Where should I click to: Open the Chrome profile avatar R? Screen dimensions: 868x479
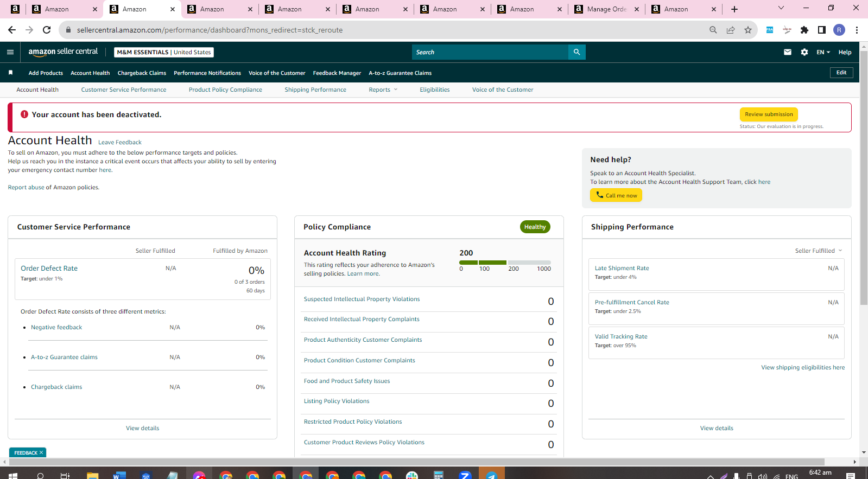(839, 30)
